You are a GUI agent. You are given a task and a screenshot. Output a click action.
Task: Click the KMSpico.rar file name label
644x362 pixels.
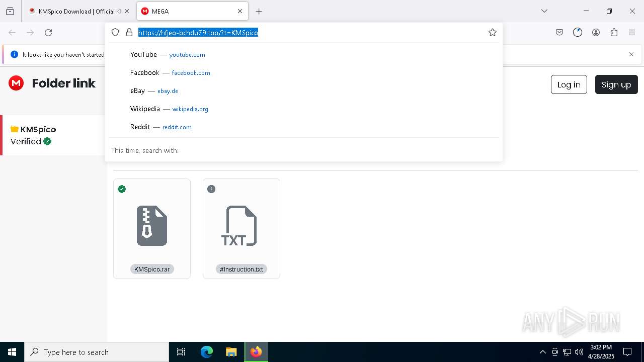[x=152, y=269]
